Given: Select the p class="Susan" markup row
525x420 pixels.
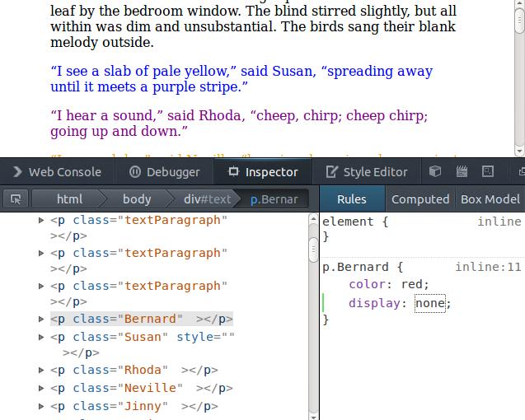Looking at the screenshot, I should tap(143, 345).
